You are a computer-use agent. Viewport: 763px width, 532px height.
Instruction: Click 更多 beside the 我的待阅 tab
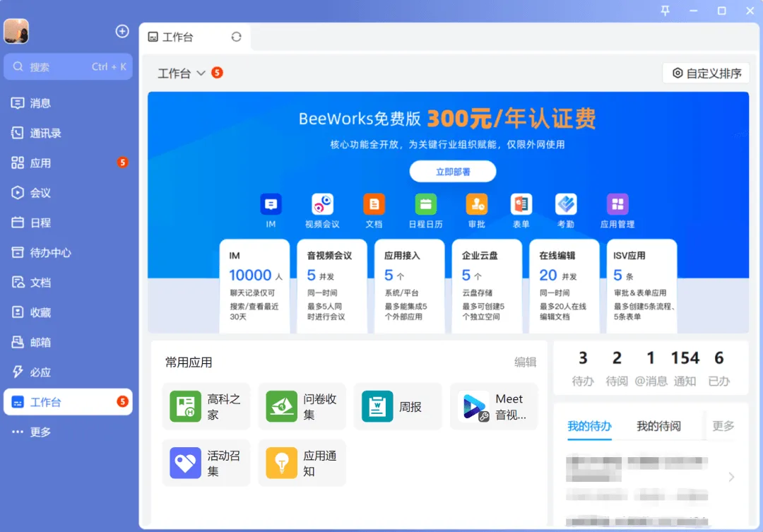click(x=723, y=427)
